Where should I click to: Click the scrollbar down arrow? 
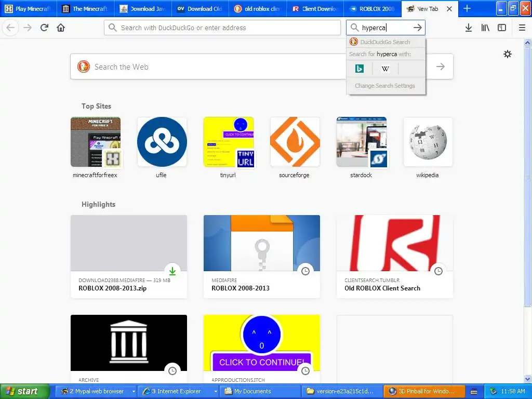coord(528,379)
